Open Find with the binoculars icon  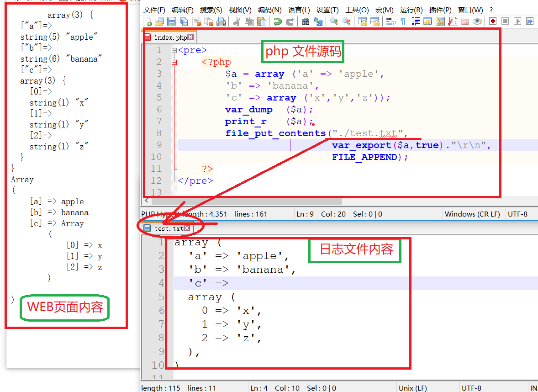coord(306,21)
